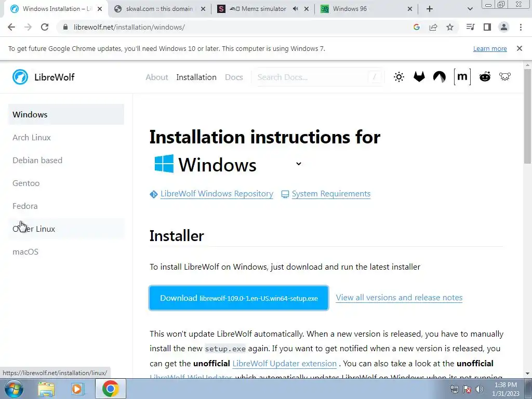The height and width of the screenshot is (399, 532).
Task: Open the Lemmy icon link
Action: (505, 77)
